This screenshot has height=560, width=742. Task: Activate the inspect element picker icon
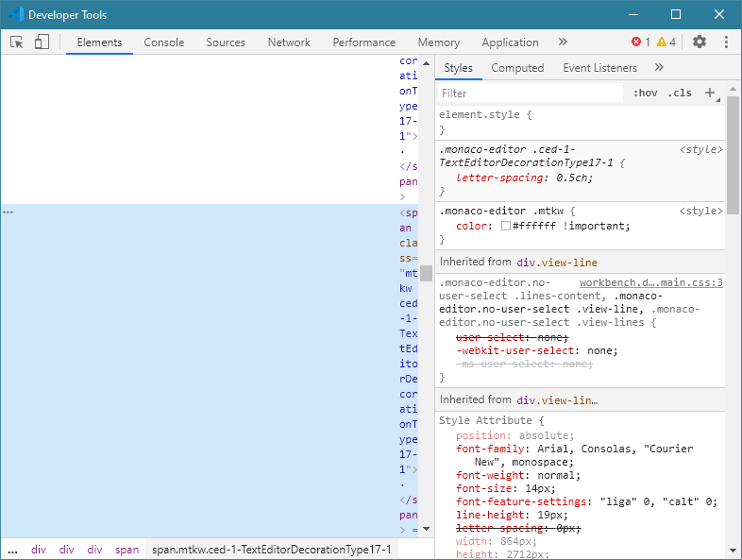pos(17,42)
